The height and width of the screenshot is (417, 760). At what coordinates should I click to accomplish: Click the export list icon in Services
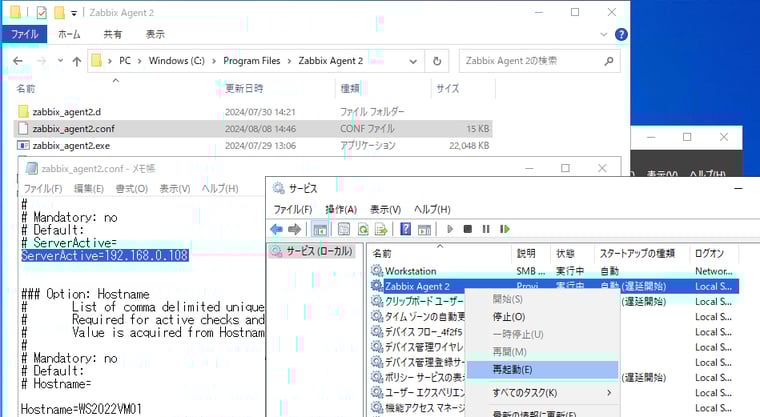pyautogui.click(x=381, y=229)
